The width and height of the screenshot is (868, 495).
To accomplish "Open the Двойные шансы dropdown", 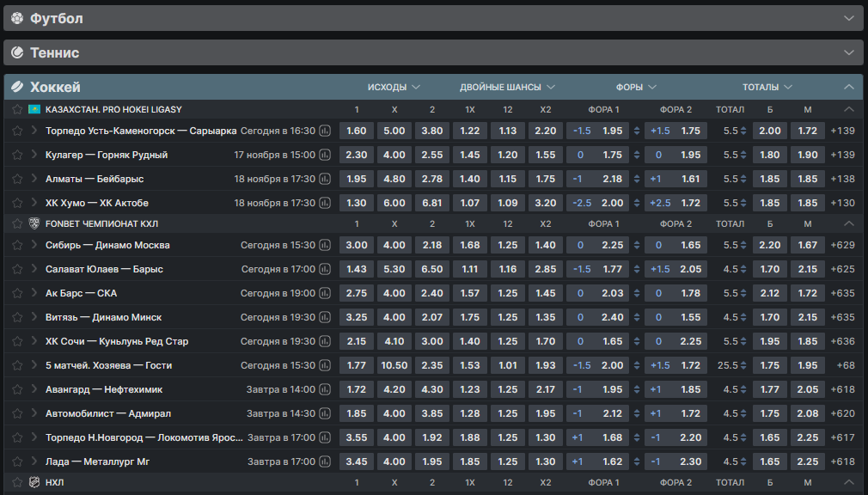I will (507, 87).
